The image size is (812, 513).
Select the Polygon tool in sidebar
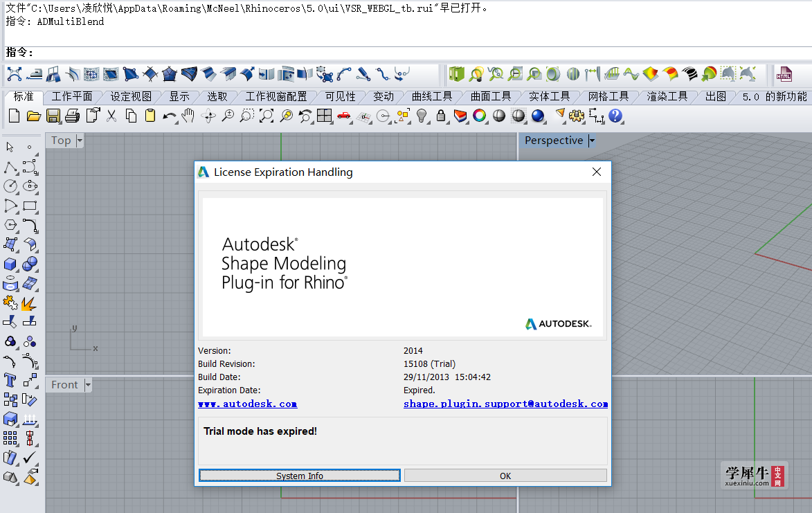(x=10, y=225)
